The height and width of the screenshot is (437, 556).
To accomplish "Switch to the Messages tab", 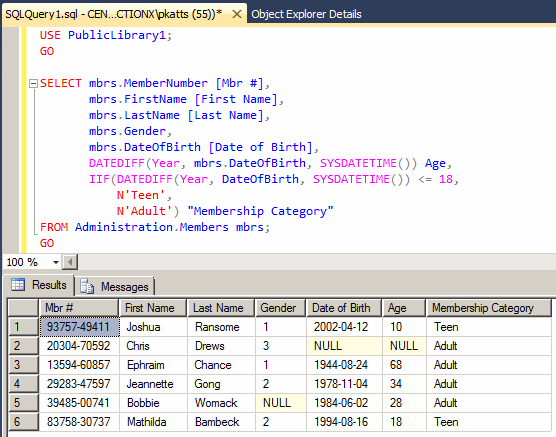I will pyautogui.click(x=115, y=286).
